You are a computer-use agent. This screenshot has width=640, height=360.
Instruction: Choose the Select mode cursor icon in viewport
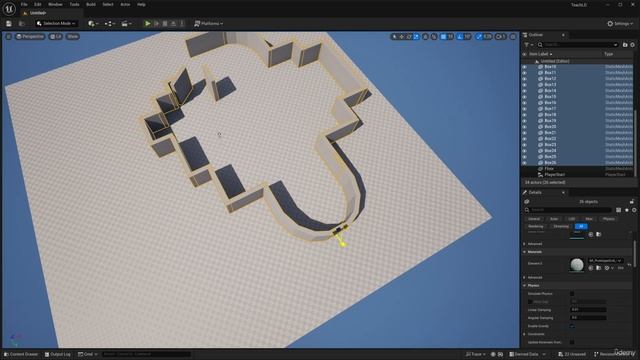tap(394, 37)
